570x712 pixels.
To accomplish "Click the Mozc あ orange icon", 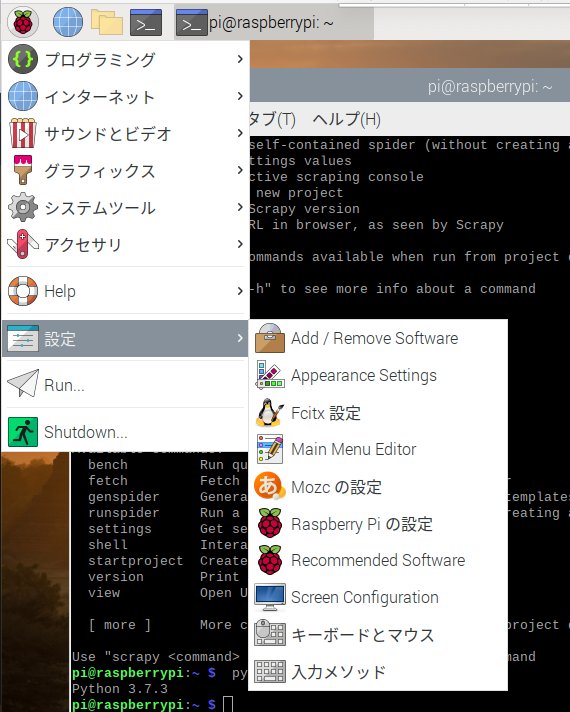I will point(270,486).
